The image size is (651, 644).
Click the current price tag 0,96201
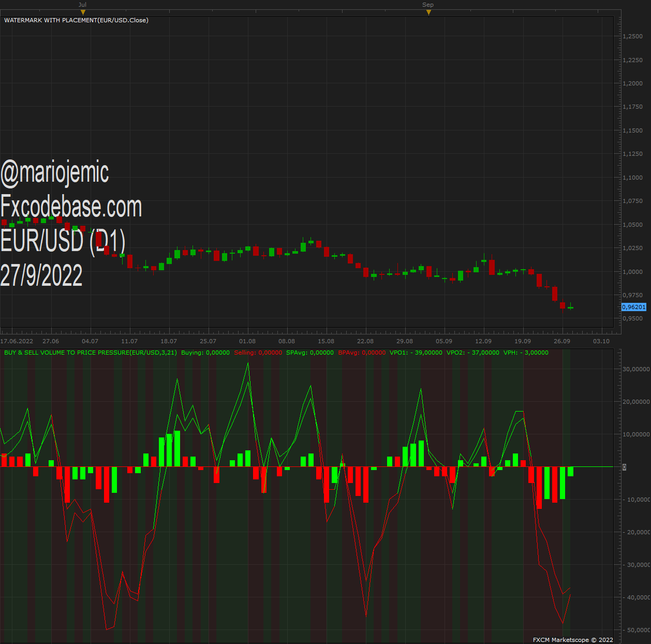coord(634,307)
